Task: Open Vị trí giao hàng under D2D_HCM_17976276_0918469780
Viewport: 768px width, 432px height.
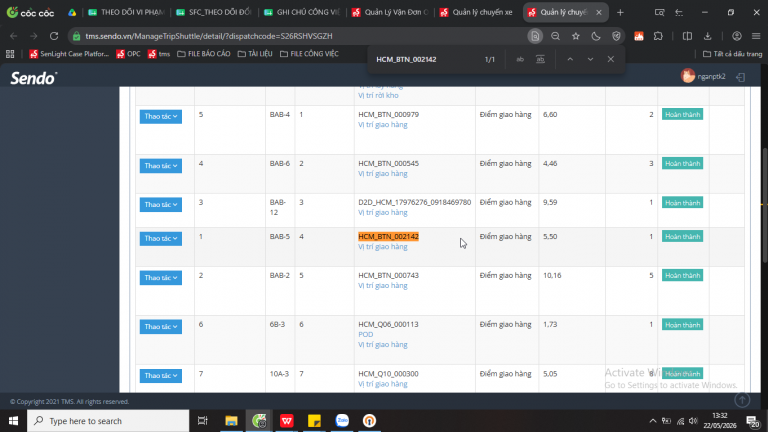Action: (383, 213)
